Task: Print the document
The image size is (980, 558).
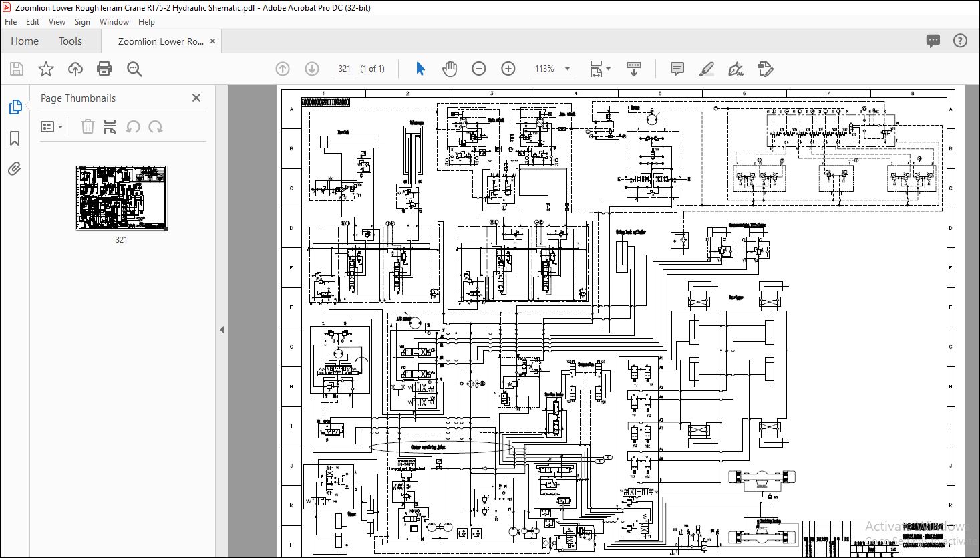Action: 104,69
